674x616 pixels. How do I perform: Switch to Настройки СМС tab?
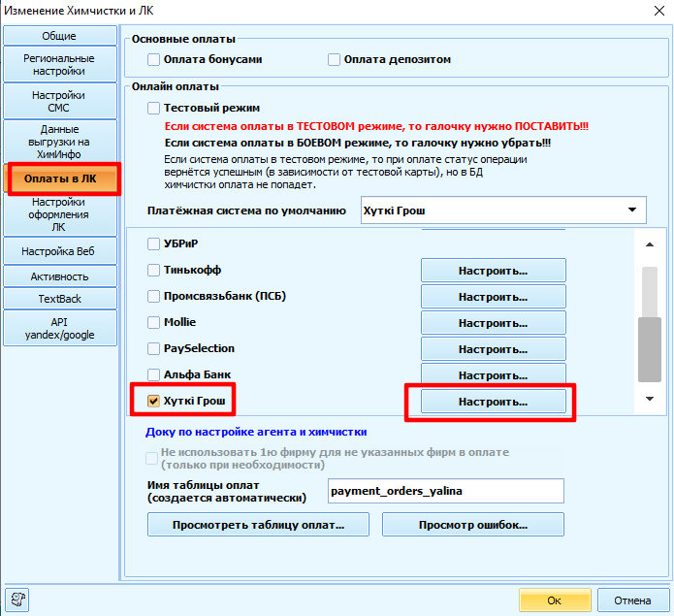59,102
